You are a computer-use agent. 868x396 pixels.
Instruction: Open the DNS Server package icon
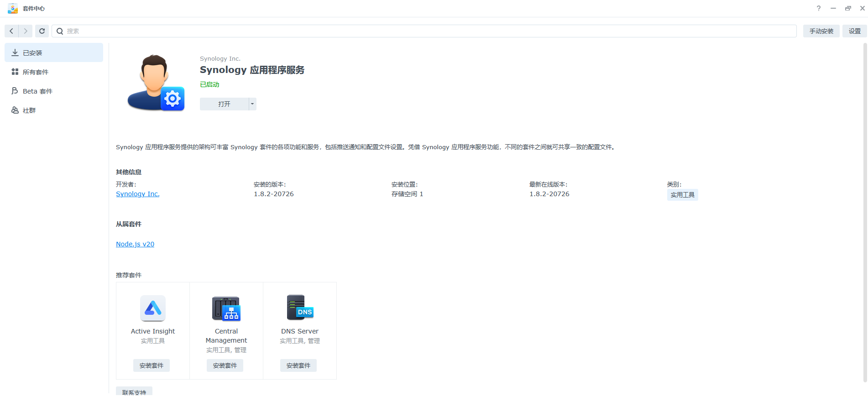tap(300, 307)
